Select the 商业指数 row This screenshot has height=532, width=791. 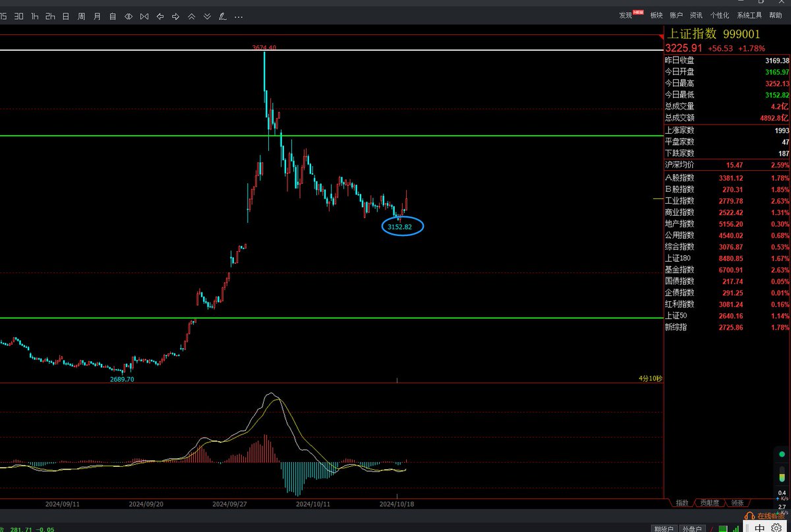coord(727,212)
